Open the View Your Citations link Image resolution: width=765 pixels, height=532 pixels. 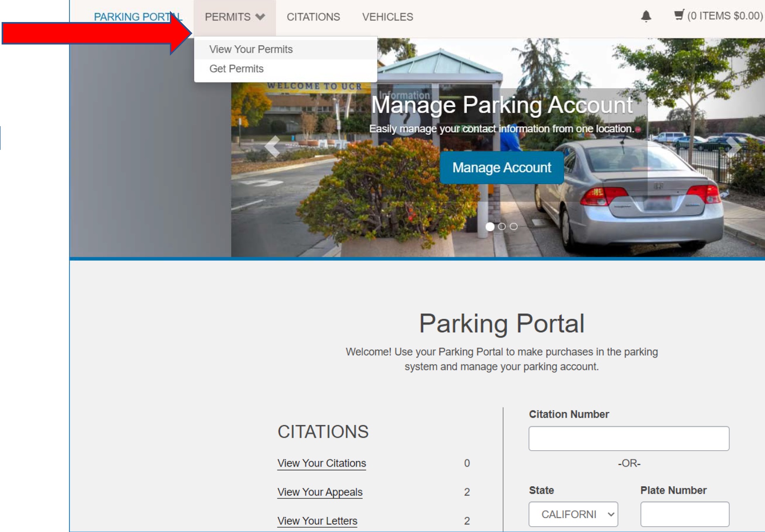pyautogui.click(x=321, y=463)
